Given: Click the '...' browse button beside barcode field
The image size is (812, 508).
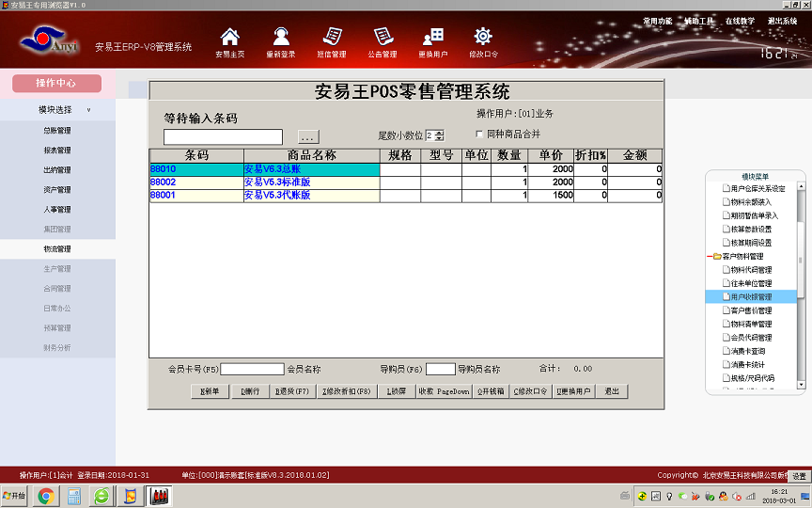Looking at the screenshot, I should click(x=308, y=137).
